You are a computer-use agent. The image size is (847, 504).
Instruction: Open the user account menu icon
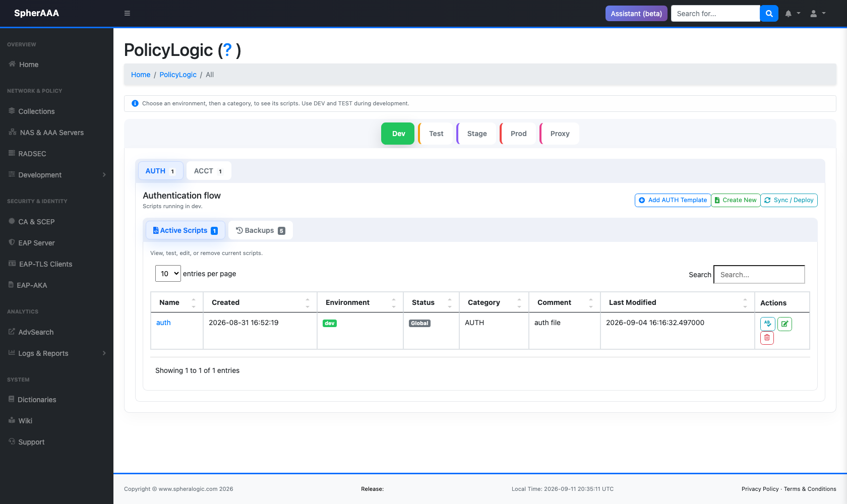point(818,14)
